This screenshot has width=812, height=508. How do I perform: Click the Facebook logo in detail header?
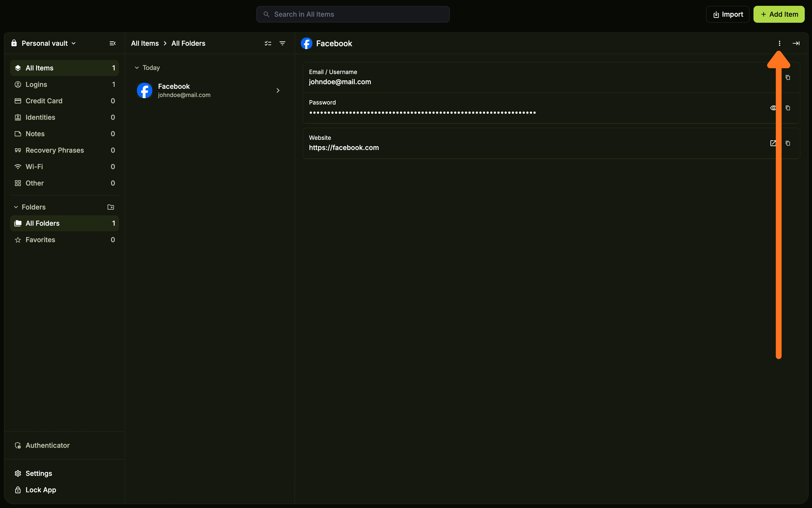coord(306,43)
